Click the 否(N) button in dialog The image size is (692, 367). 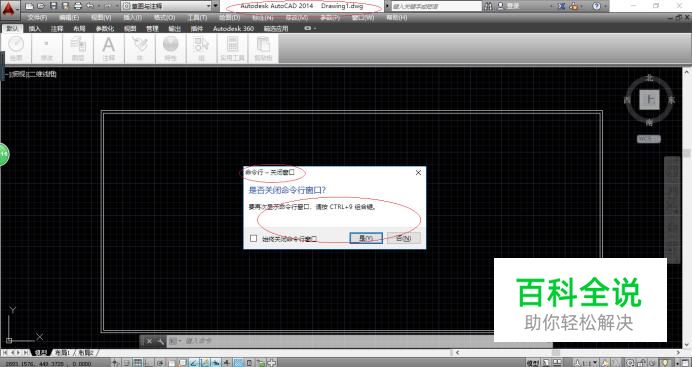[403, 238]
